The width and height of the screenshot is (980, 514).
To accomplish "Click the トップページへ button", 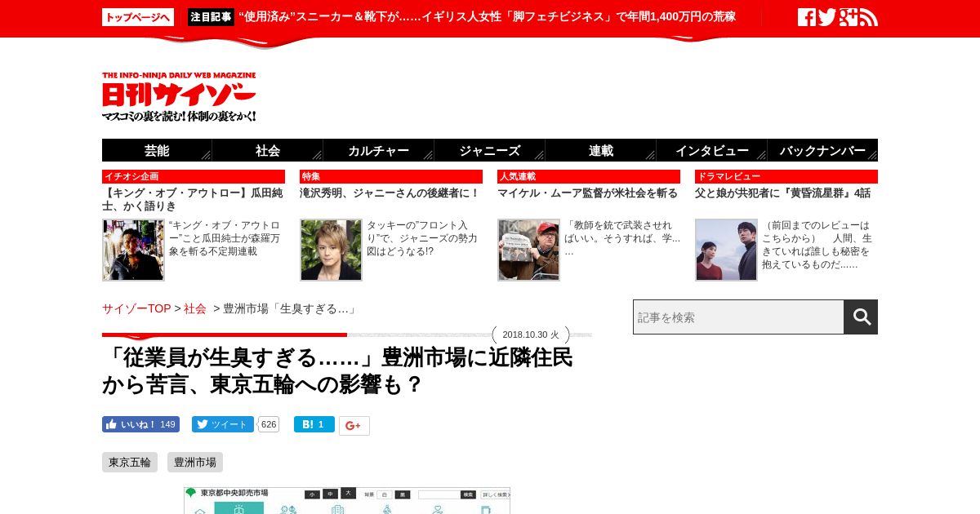I will (138, 17).
